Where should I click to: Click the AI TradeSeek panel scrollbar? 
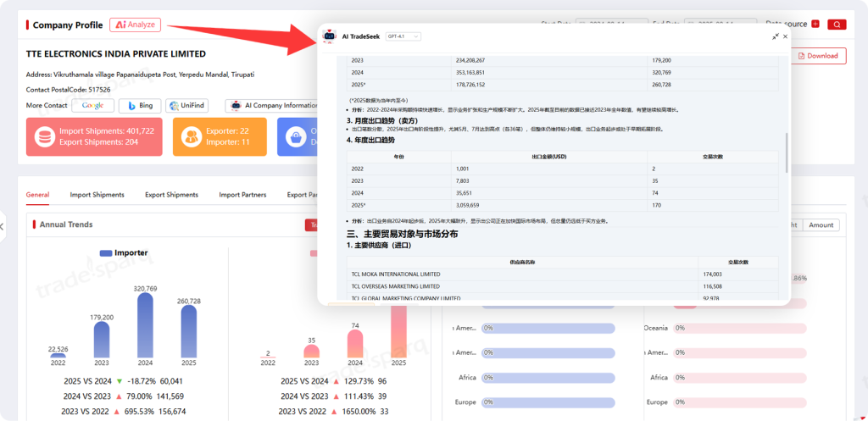click(x=786, y=152)
